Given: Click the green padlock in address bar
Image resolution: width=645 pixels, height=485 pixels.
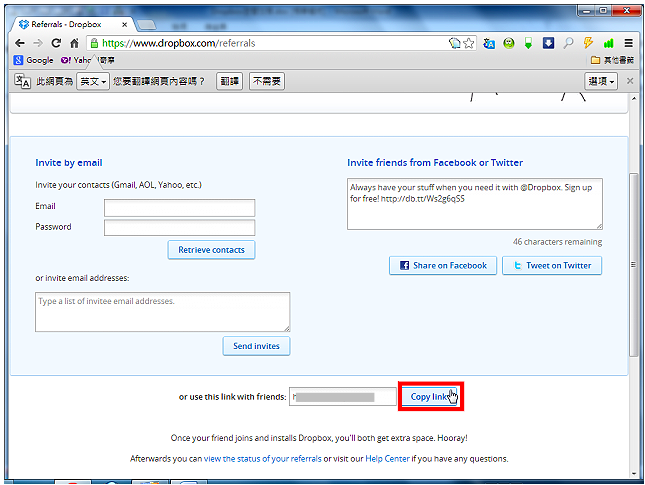Looking at the screenshot, I should coord(94,43).
